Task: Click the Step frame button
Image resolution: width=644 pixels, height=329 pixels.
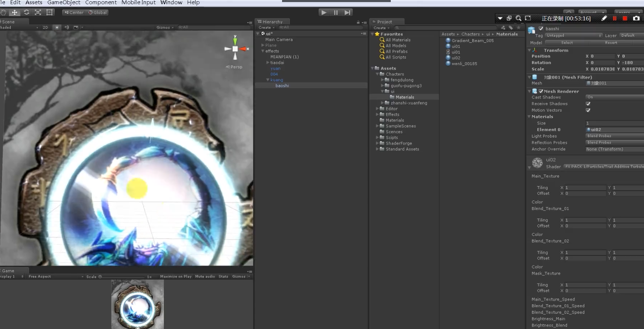Action: click(x=348, y=12)
